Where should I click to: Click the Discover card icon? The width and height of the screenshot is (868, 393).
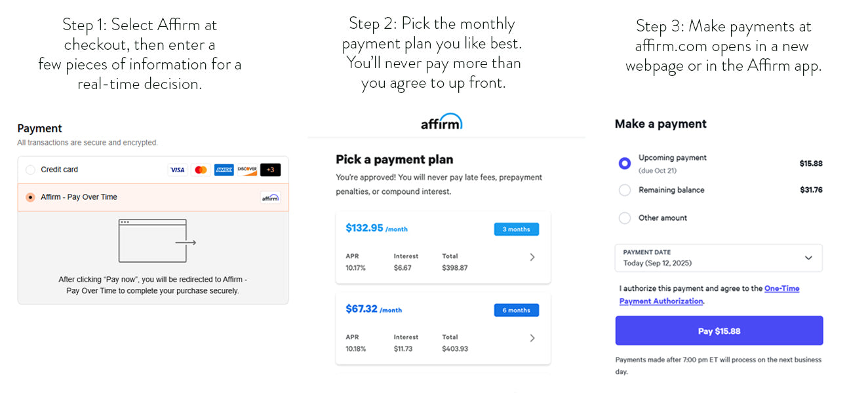tap(247, 170)
